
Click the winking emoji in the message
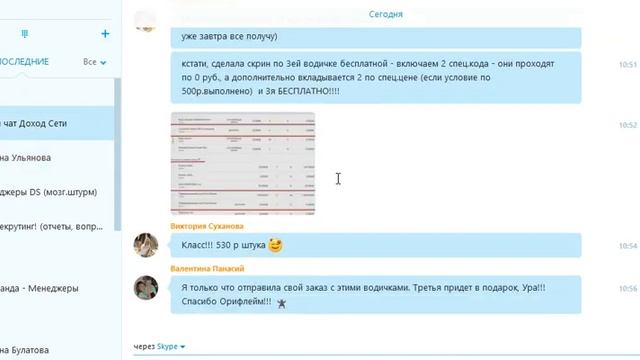click(276, 245)
